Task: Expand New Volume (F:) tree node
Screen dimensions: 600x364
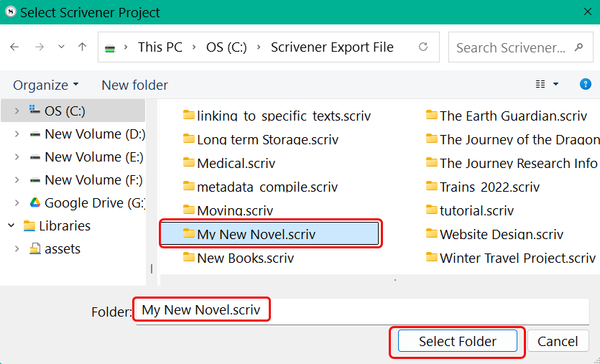Action: point(17,180)
